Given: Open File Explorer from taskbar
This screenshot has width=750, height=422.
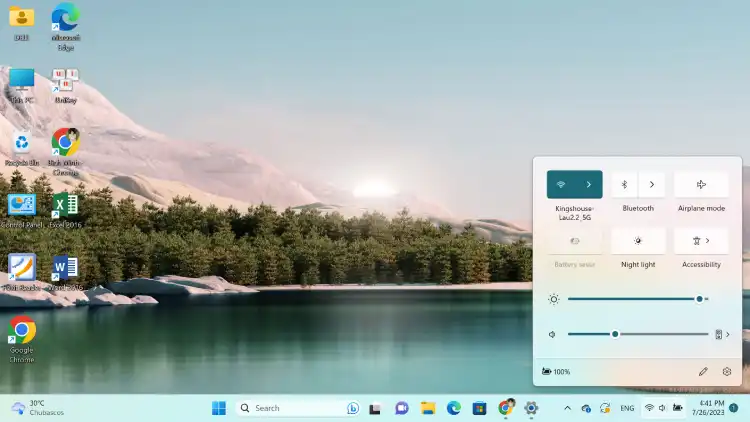Looking at the screenshot, I should point(428,408).
